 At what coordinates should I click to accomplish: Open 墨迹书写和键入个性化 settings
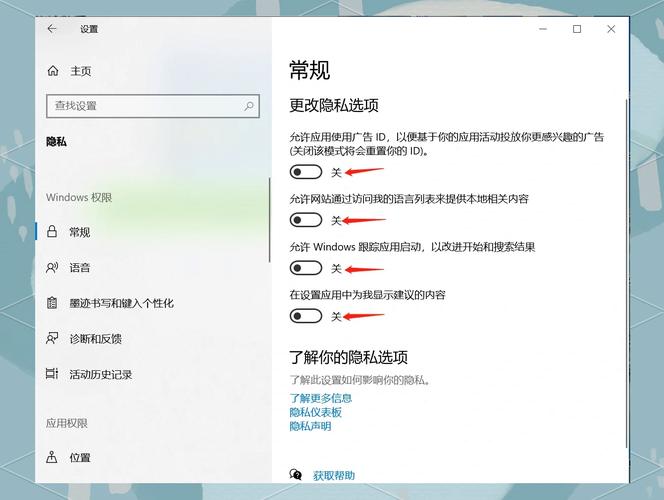[152, 303]
